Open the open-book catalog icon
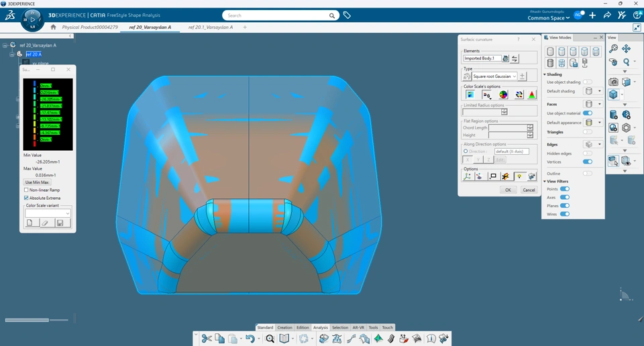 click(x=284, y=339)
